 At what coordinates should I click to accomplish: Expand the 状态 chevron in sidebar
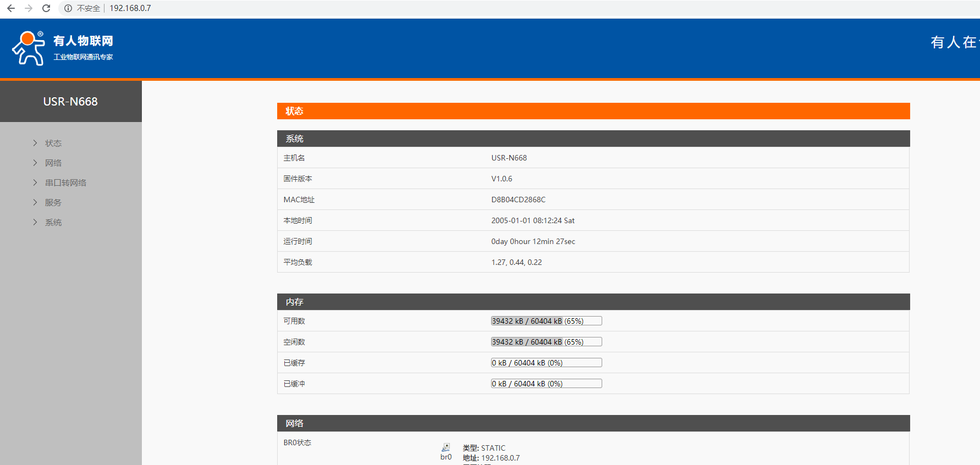click(35, 143)
